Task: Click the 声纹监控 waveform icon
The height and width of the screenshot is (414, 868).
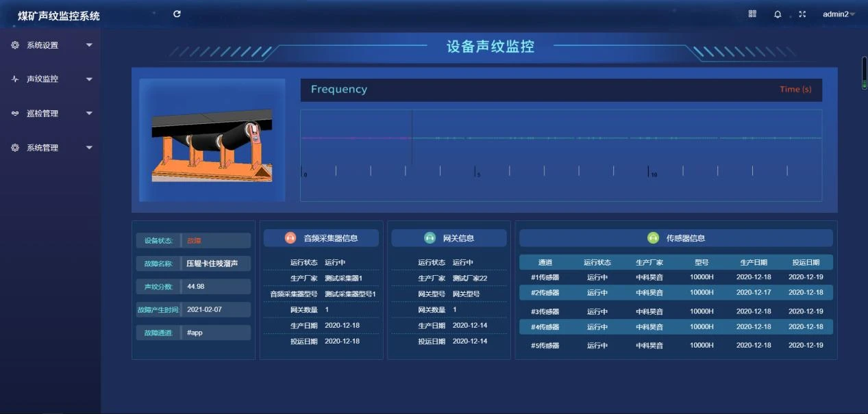Action: (15, 79)
